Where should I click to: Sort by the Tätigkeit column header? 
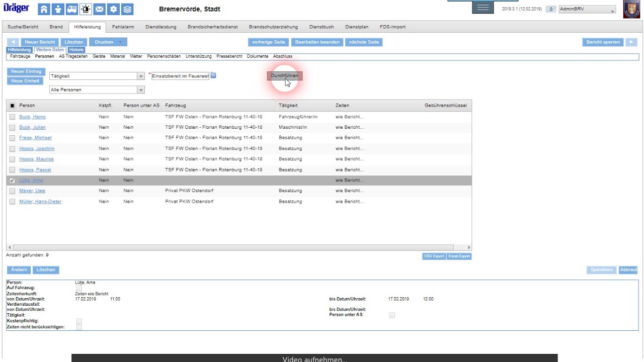(x=288, y=106)
